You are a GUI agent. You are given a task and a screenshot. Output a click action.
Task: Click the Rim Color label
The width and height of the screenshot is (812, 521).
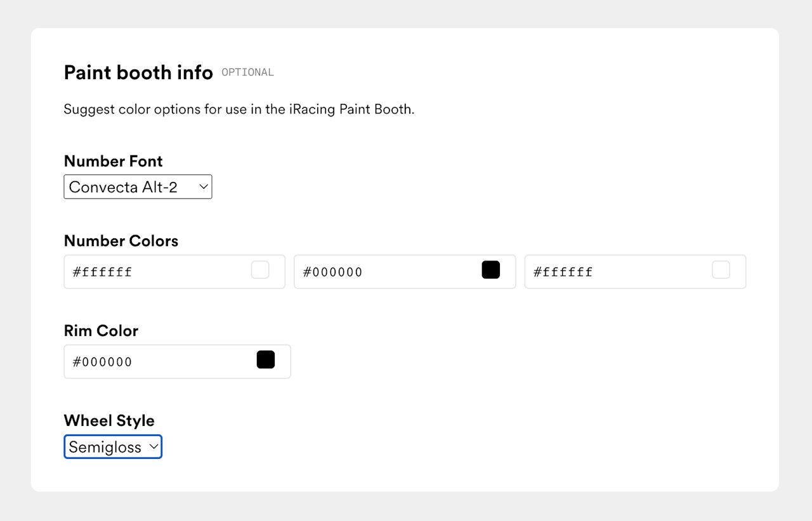point(101,331)
